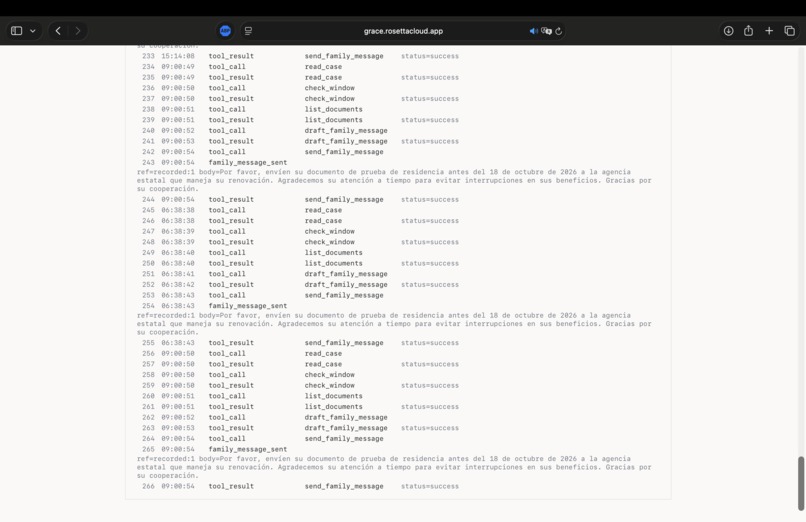The height and width of the screenshot is (522, 806).
Task: Toggle the Safari sidebar
Action: [x=16, y=31]
